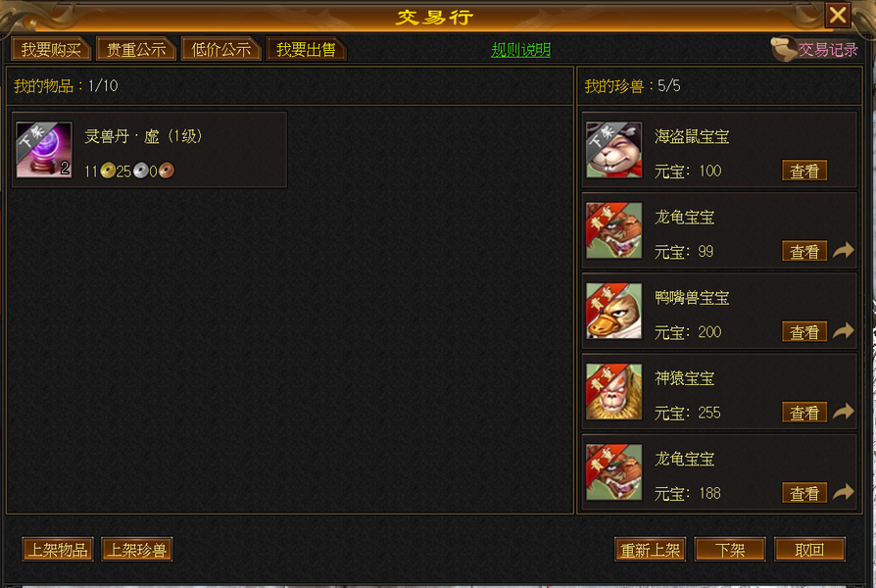This screenshot has width=876, height=588.
Task: Open the 规则说明 link
Action: (520, 50)
